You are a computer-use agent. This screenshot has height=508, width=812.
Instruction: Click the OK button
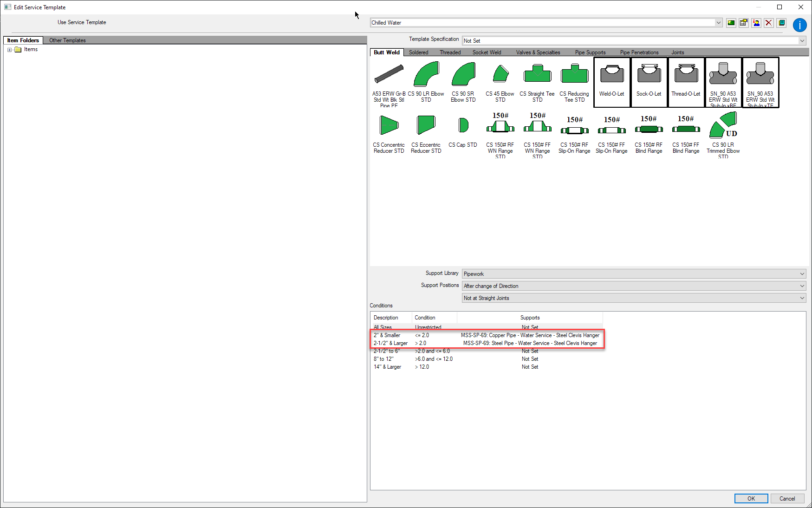click(x=751, y=498)
